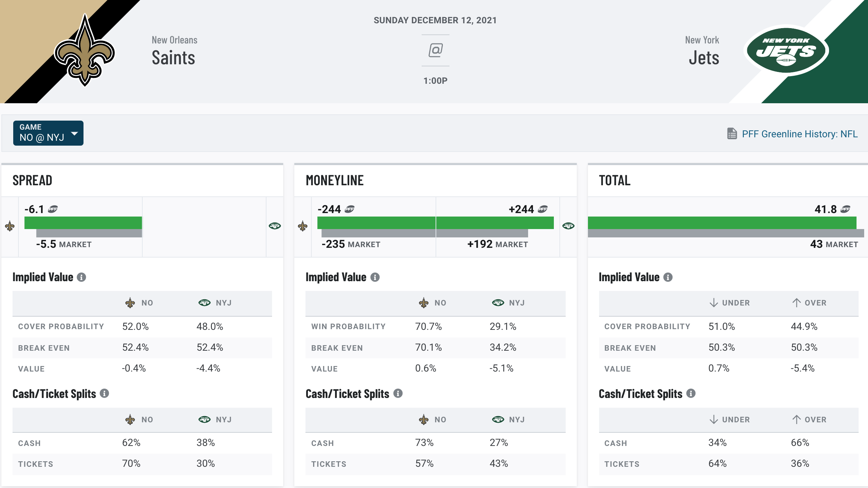Click the OVER up-arrow in Total Implied Value

796,303
